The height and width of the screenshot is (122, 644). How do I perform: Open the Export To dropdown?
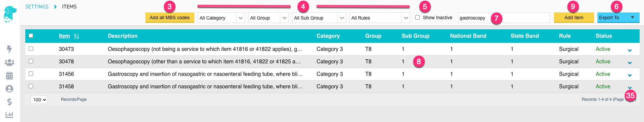coord(618,18)
